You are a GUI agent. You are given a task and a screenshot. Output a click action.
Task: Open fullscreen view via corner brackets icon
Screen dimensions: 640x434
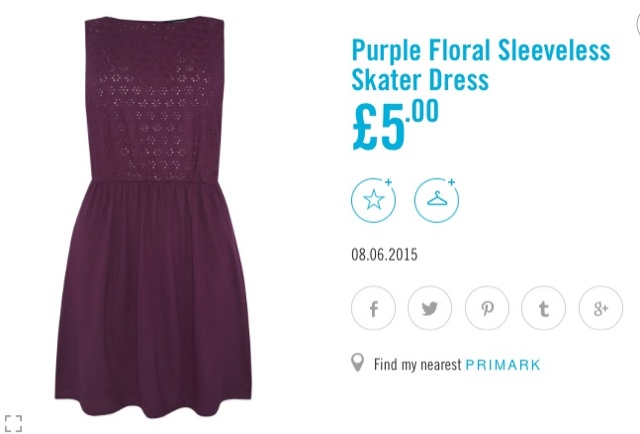(x=13, y=423)
